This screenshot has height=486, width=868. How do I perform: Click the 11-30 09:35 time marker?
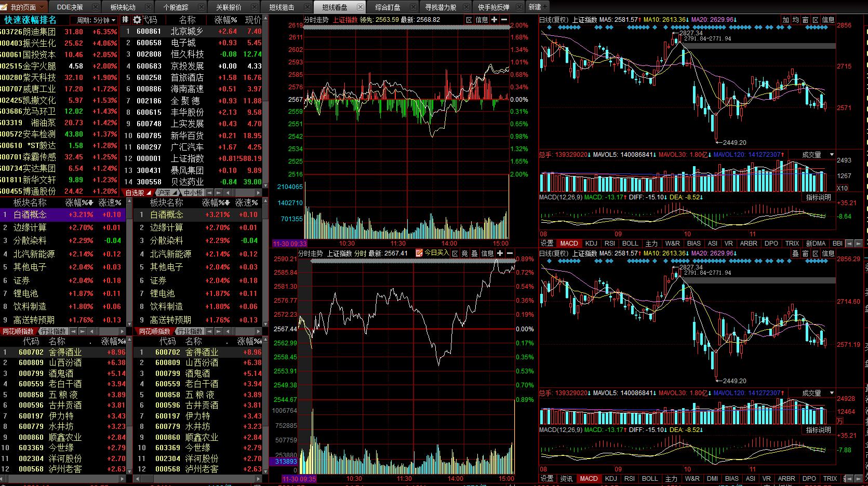coord(299,479)
